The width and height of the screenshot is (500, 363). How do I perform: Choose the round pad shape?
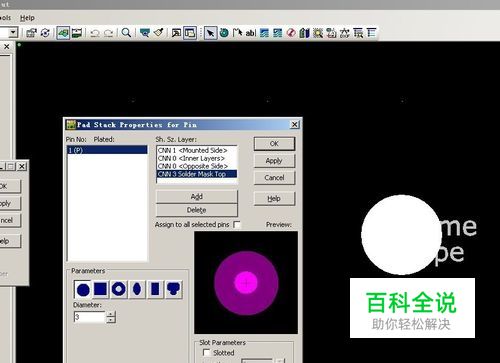(83, 289)
